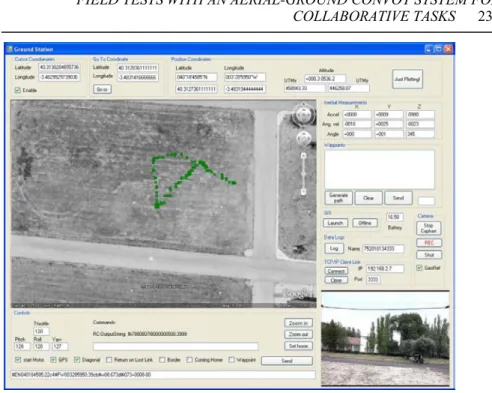Click the Port field

click(373, 279)
